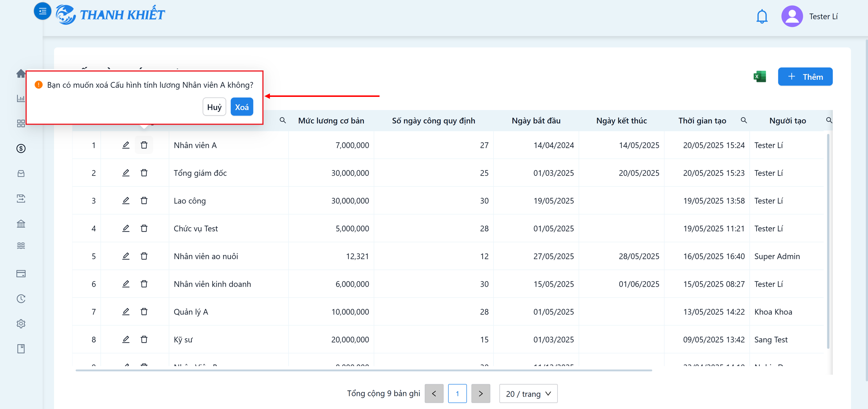Search the Người tạo column

tap(829, 120)
